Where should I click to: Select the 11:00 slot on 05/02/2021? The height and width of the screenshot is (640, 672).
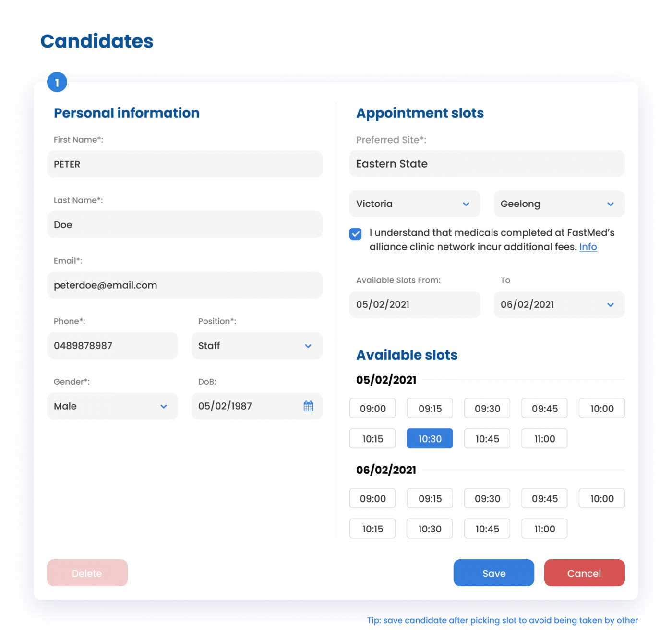(x=544, y=438)
